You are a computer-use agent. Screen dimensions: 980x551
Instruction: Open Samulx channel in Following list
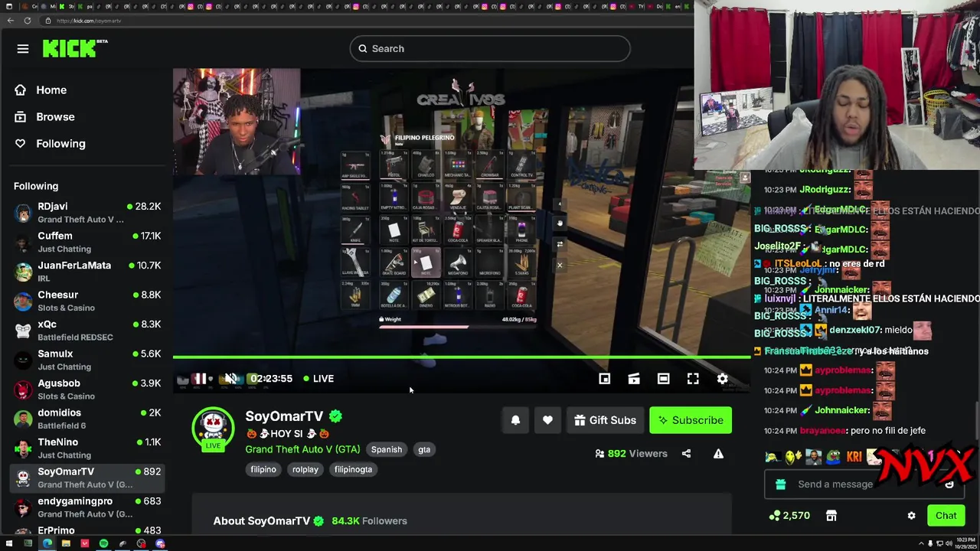(x=88, y=360)
